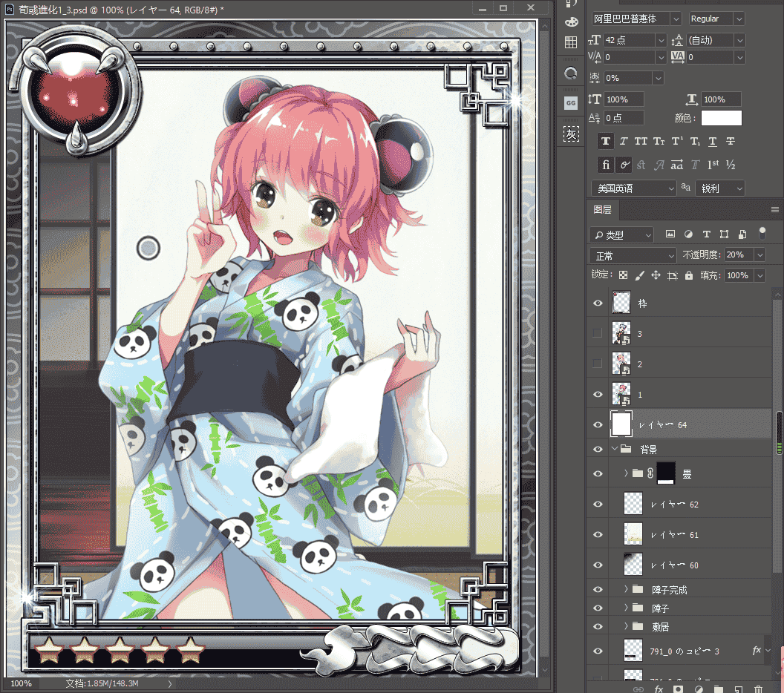This screenshot has width=784, height=693.
Task: Open the palette icon collapsed panel
Action: (571, 22)
